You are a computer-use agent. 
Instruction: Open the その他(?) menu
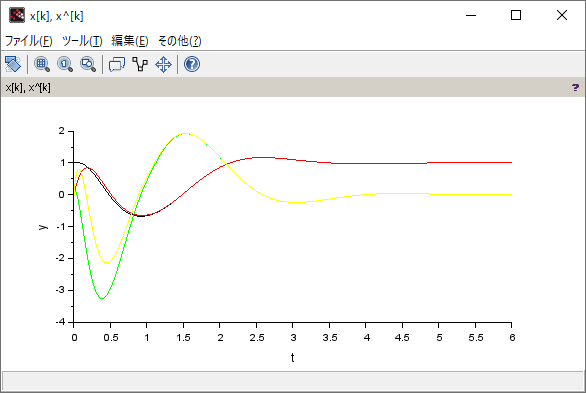click(x=179, y=41)
